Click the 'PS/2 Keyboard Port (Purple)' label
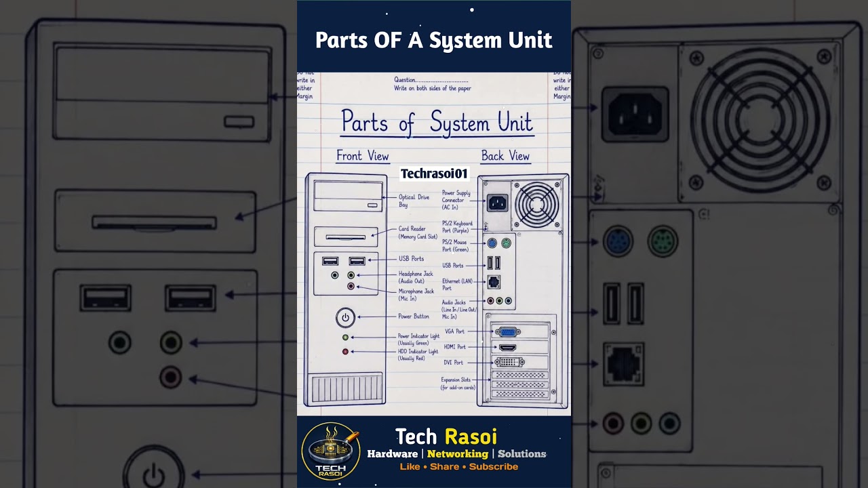The width and height of the screenshot is (868, 488). click(457, 226)
